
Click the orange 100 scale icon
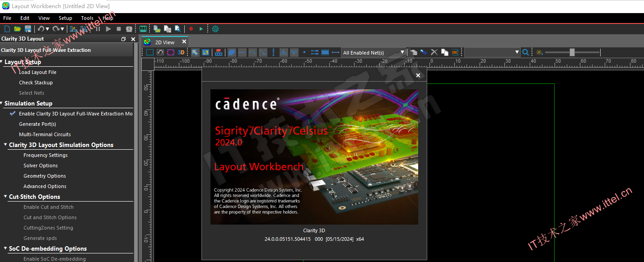pyautogui.click(x=455, y=52)
